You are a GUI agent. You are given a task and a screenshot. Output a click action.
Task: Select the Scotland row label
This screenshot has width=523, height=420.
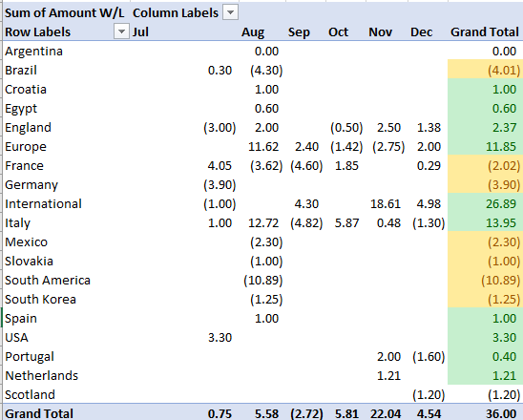tap(30, 394)
